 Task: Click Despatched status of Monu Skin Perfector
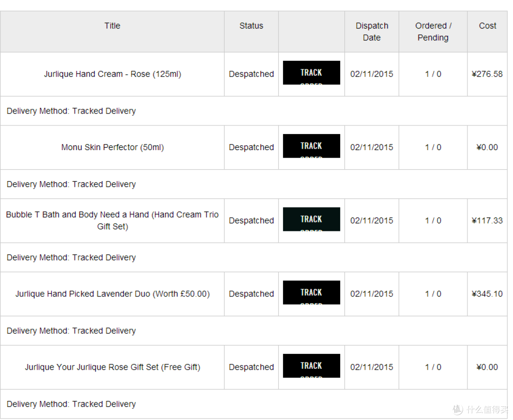tap(251, 147)
